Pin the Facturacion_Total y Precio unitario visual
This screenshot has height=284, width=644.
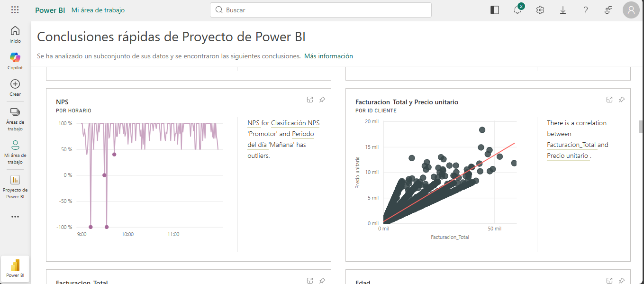622,100
